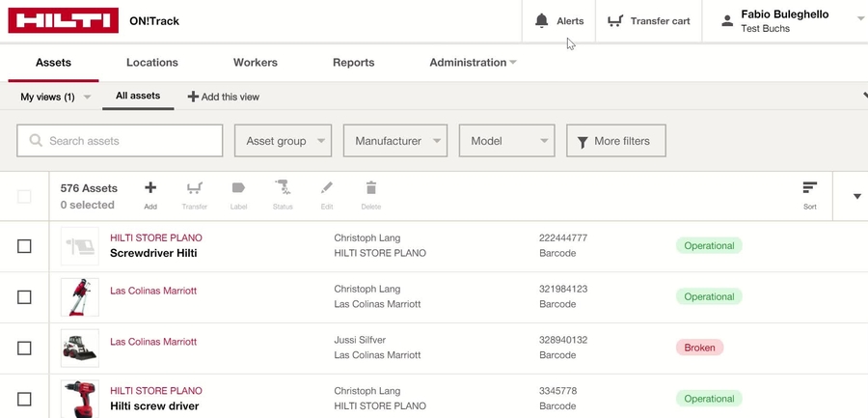Click barcode number 321984123
The width and height of the screenshot is (868, 418).
(x=563, y=289)
